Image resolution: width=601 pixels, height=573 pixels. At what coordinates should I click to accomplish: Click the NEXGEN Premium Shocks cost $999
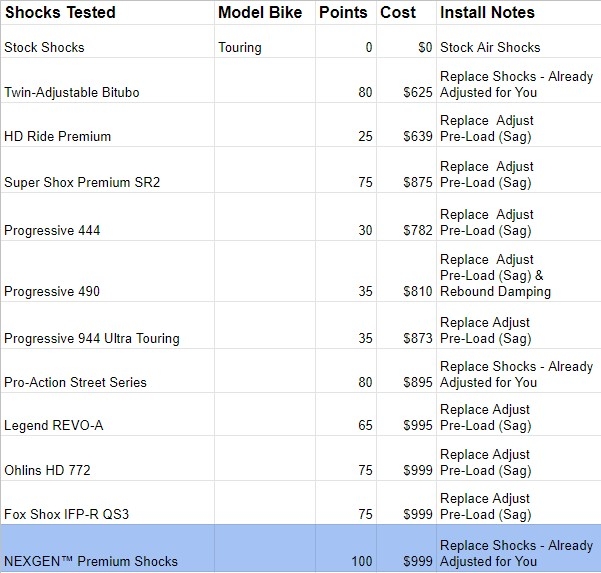point(406,548)
